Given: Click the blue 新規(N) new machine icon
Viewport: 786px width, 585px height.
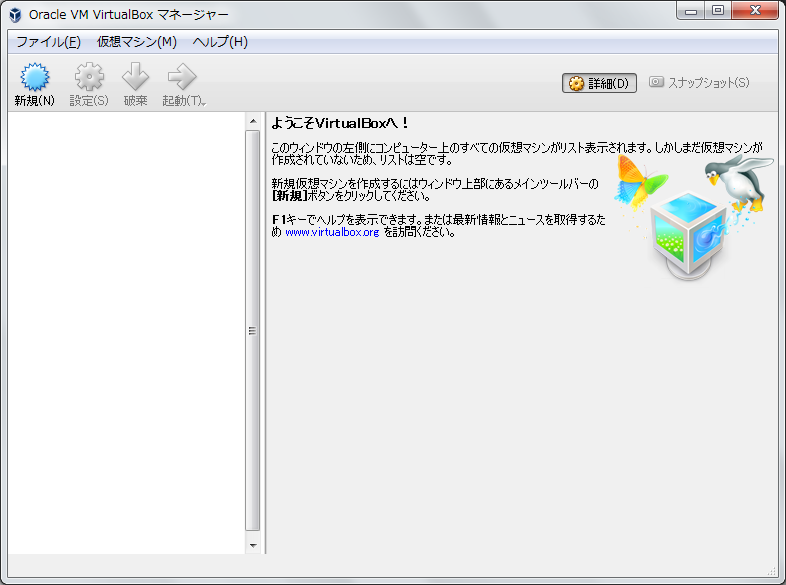Looking at the screenshot, I should click(35, 77).
